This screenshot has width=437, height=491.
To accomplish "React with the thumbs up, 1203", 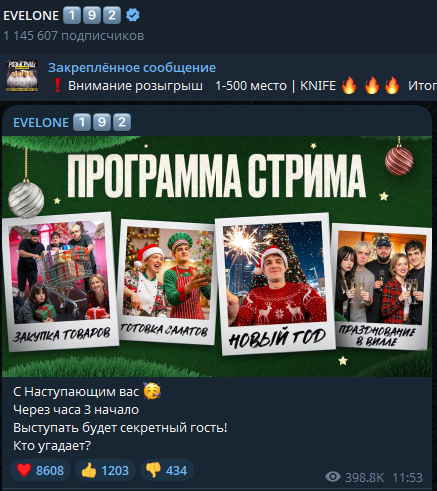I will point(105,470).
